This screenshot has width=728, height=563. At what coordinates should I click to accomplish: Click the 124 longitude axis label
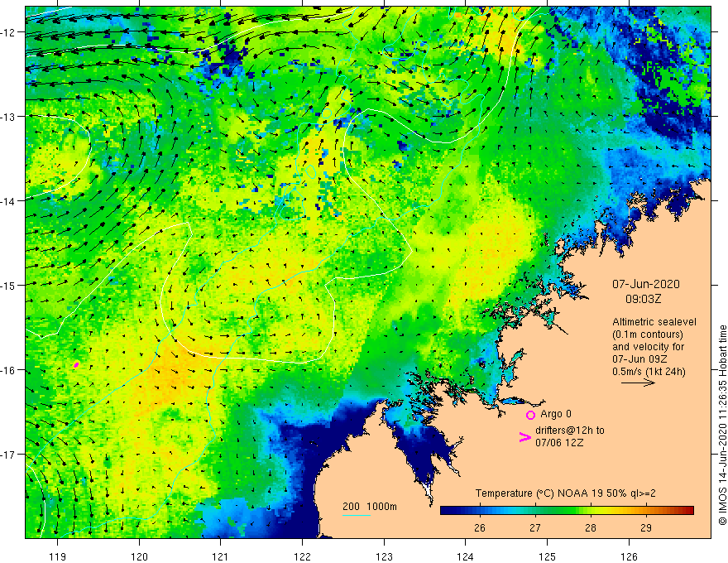point(465,556)
